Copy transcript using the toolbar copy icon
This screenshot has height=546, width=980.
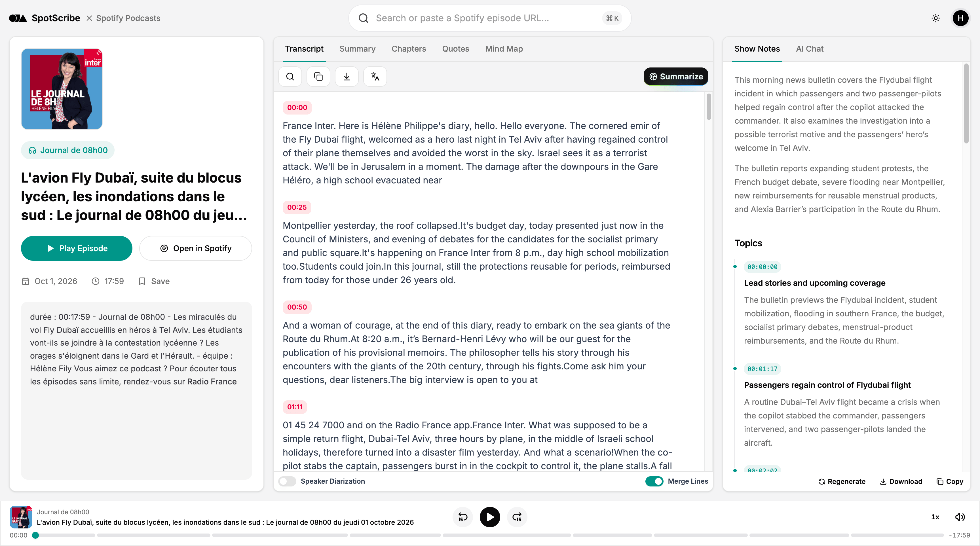click(318, 77)
